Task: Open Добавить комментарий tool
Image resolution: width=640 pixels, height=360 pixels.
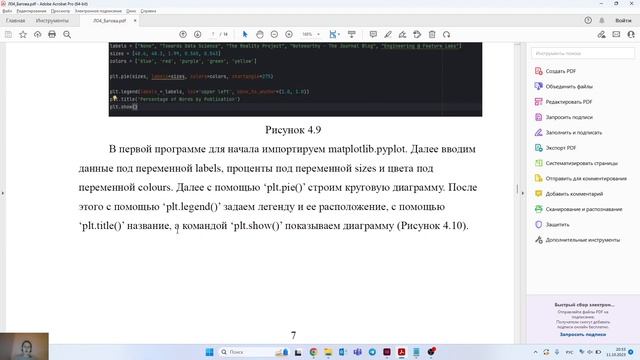Action: 574,194
